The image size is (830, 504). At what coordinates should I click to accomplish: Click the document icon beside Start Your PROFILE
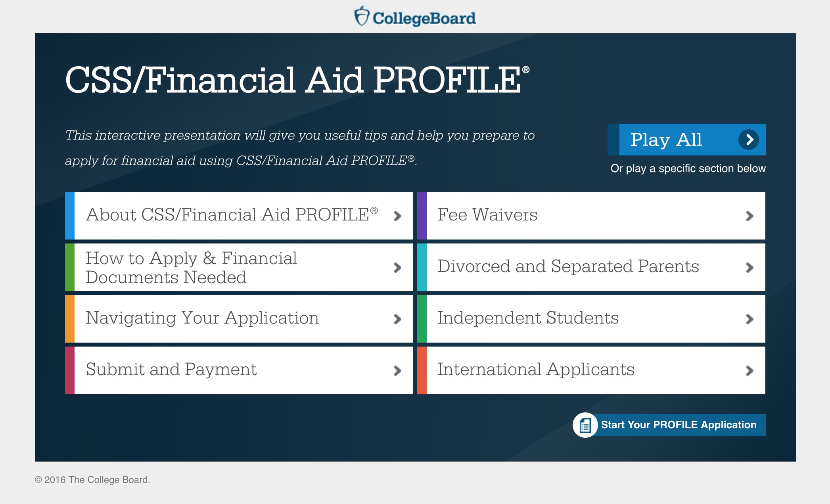(585, 425)
